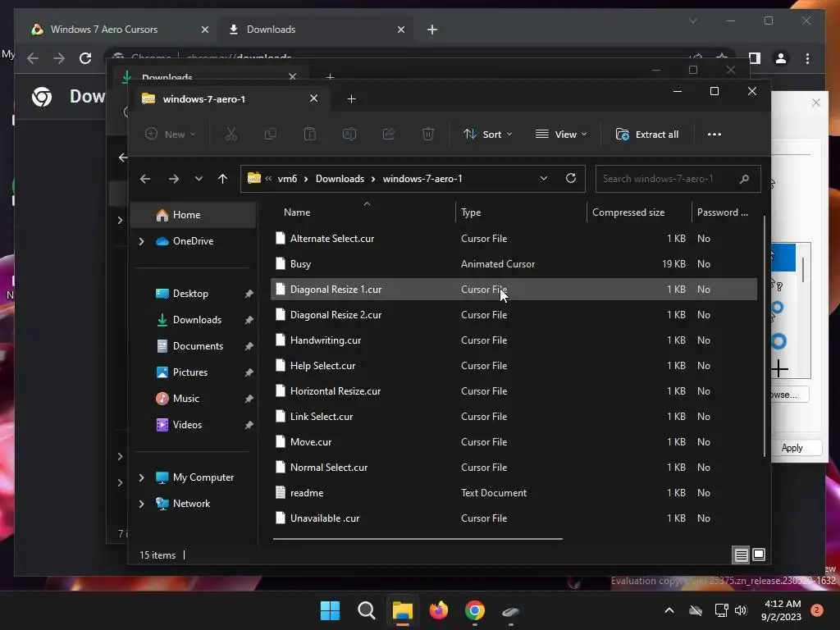The height and width of the screenshot is (630, 840).
Task: Open the View dropdown
Action: [x=561, y=135]
